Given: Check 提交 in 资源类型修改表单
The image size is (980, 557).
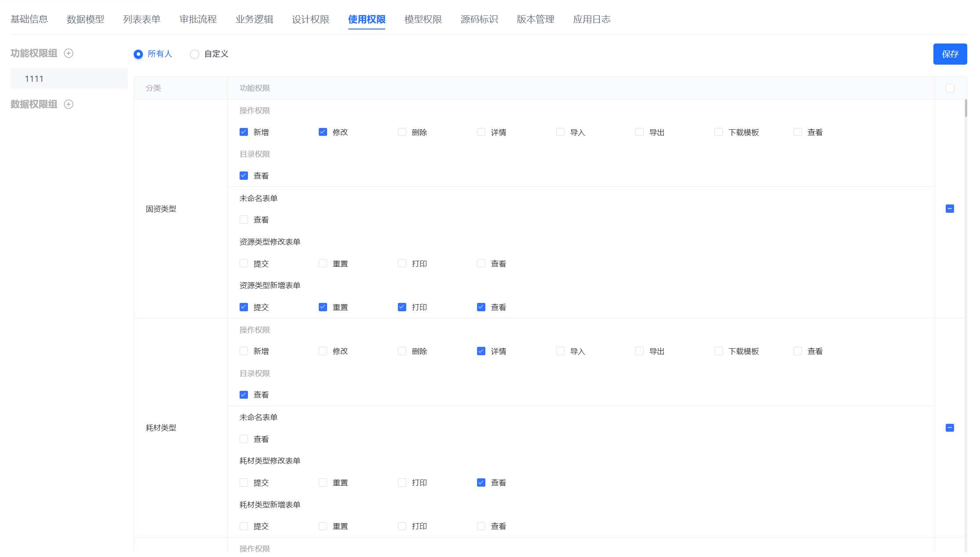Looking at the screenshot, I should click(244, 263).
